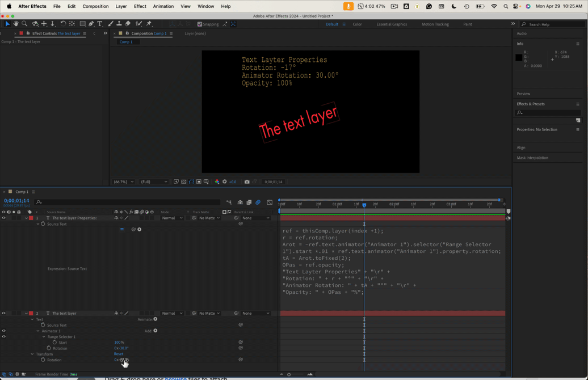Open the Graph Editor icon
Viewport: 588px width, 380px height.
[x=270, y=202]
